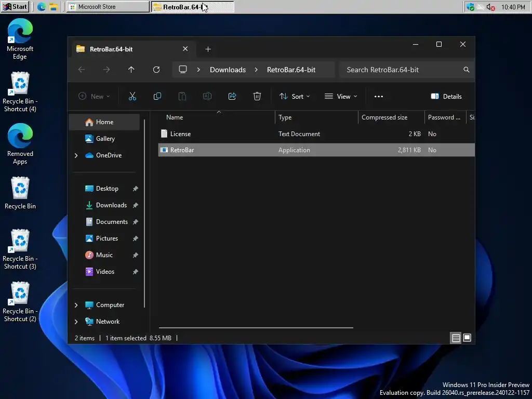532x399 pixels.
Task: Click the Paste clipboard icon
Action: point(182,96)
